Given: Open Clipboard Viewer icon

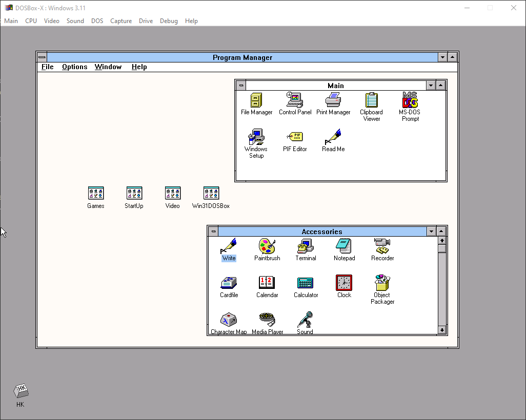Looking at the screenshot, I should [371, 100].
